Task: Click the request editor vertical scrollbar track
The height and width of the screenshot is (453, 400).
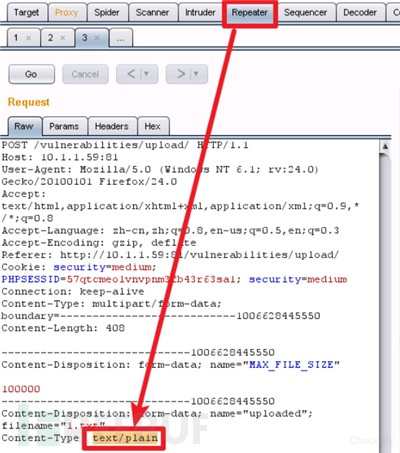Action: click(385, 300)
